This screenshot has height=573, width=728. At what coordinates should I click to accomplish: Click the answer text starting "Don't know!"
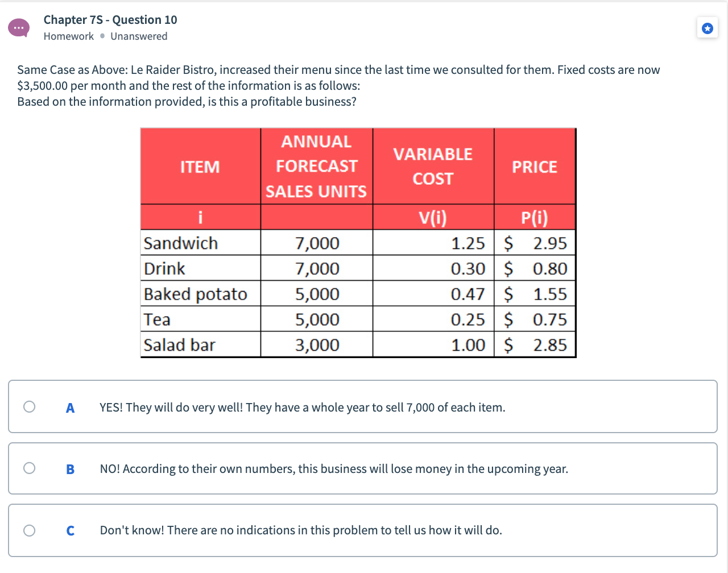[301, 530]
